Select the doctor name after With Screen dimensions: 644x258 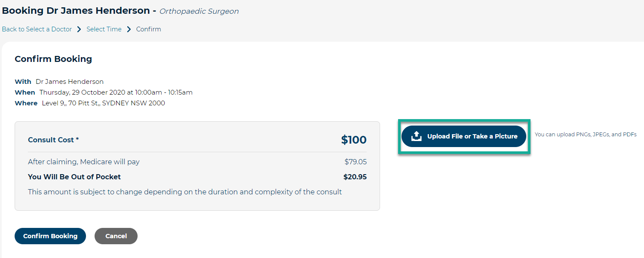(x=70, y=82)
